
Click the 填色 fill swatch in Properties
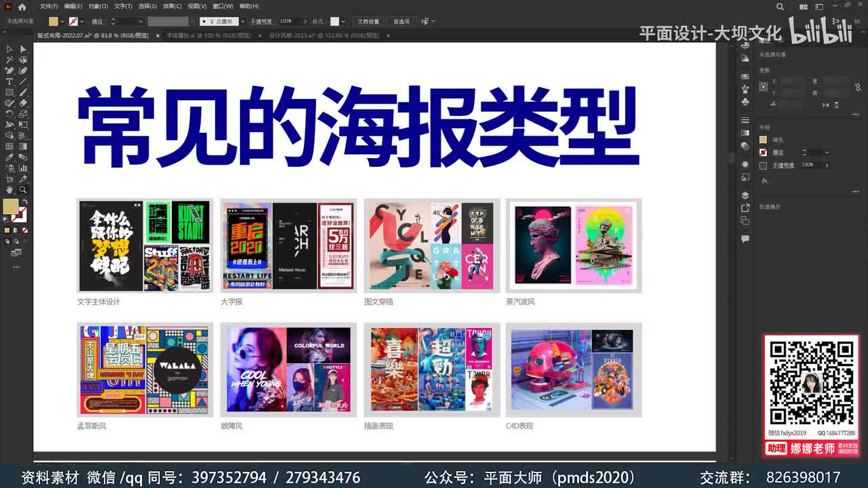763,140
